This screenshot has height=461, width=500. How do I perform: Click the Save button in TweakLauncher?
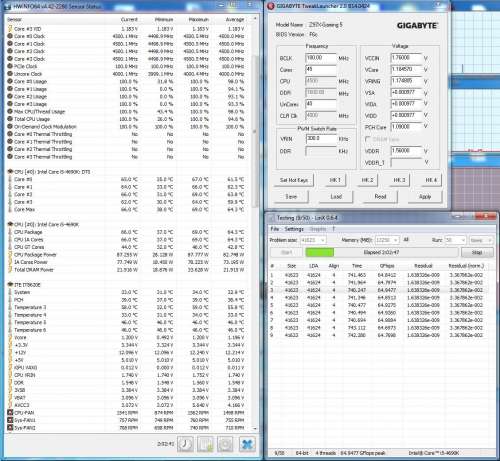pos(291,197)
